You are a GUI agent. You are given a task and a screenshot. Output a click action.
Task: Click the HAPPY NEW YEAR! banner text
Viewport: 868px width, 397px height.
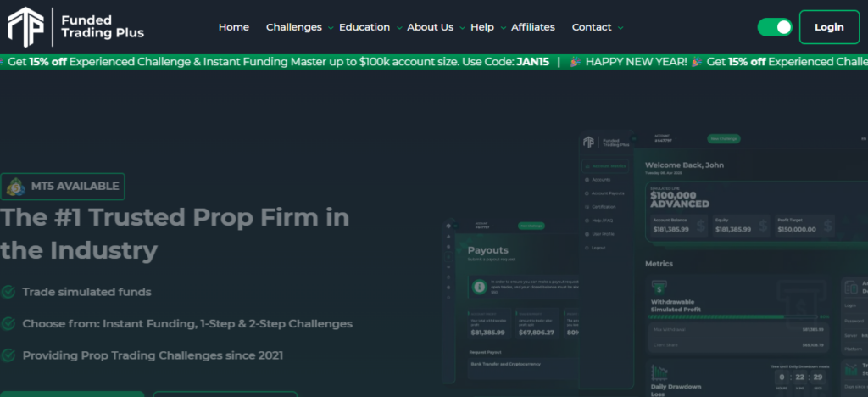click(636, 62)
